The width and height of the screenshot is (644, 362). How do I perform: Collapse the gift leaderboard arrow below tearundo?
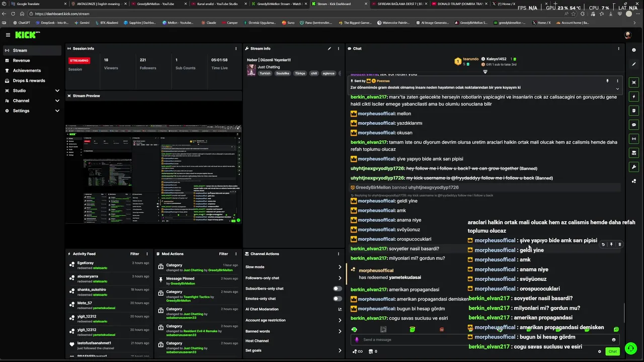[x=485, y=71]
